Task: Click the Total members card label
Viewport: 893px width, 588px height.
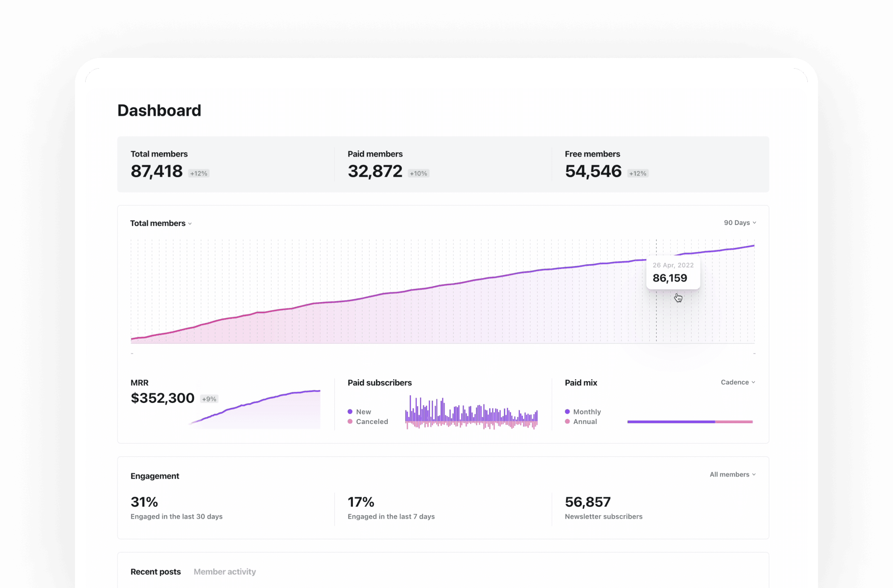Action: tap(159, 154)
